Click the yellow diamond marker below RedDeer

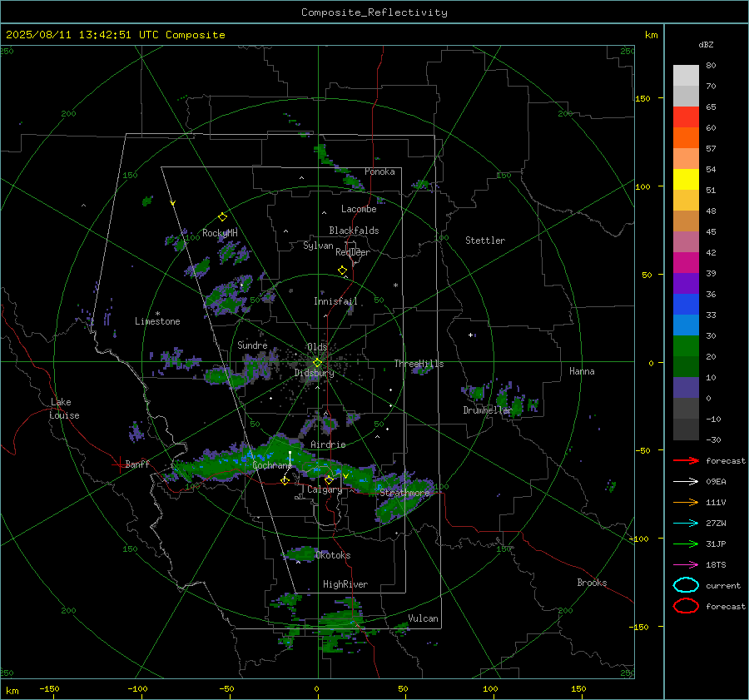(342, 271)
